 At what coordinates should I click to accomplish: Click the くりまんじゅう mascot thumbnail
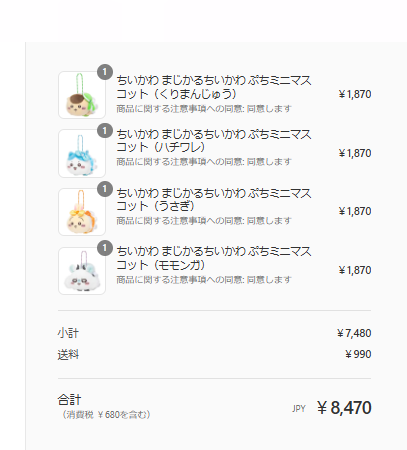[82, 95]
